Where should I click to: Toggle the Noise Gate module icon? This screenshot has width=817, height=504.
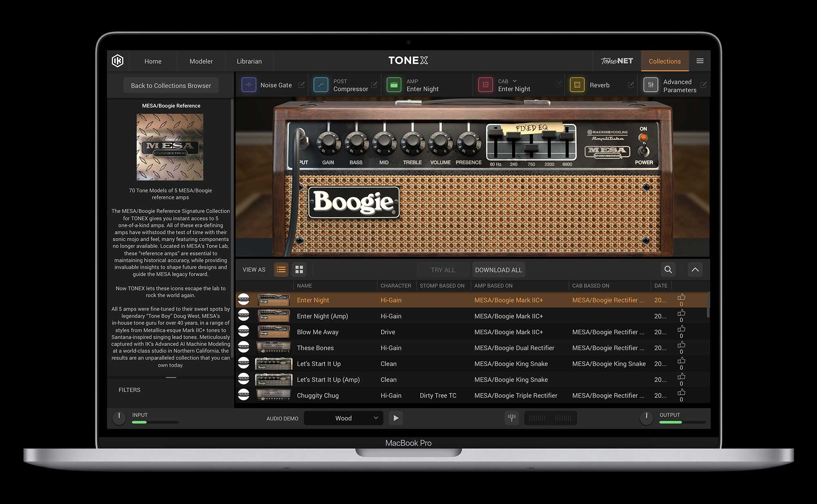pos(249,85)
